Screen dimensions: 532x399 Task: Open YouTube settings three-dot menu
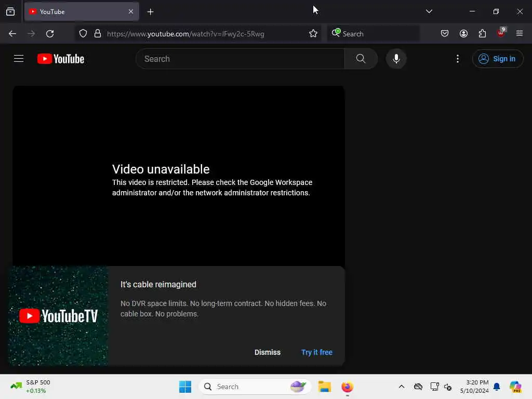pyautogui.click(x=457, y=59)
